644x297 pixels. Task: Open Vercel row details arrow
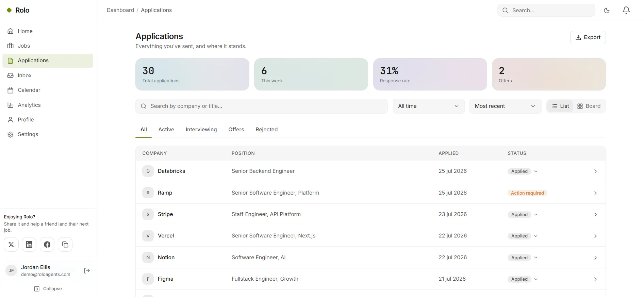point(595,236)
